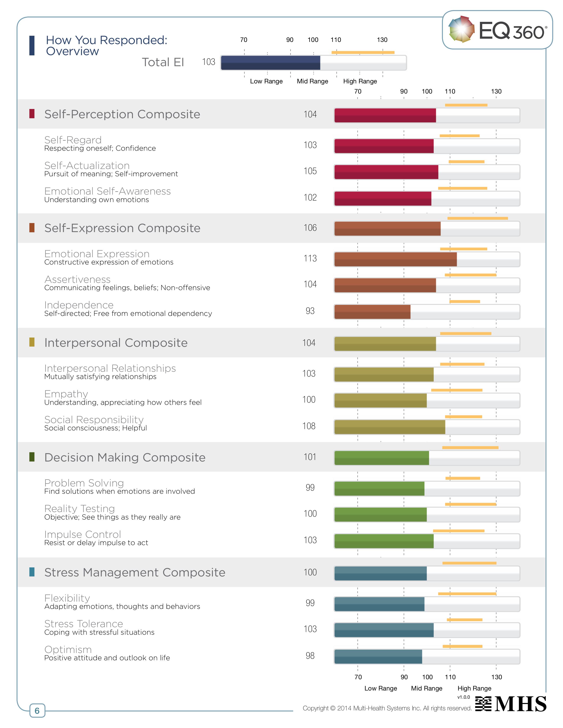Click the teal Stress Management Composite marker

pyautogui.click(x=32, y=572)
